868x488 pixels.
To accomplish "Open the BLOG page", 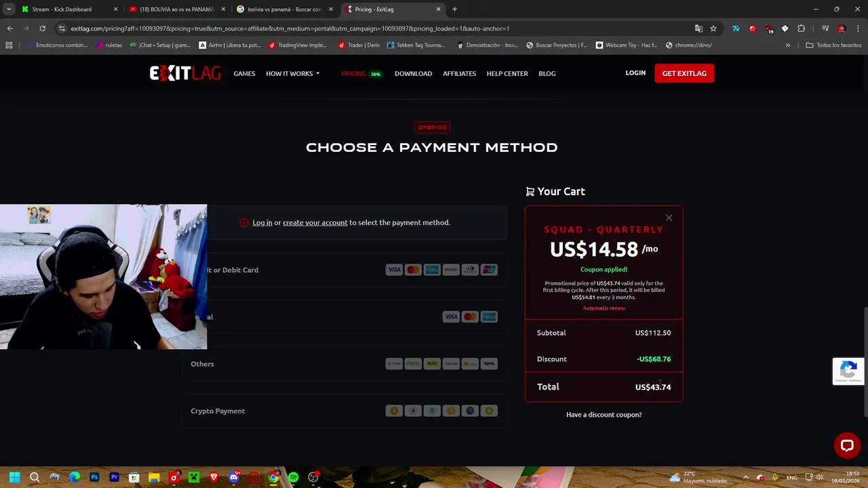I will [x=547, y=73].
